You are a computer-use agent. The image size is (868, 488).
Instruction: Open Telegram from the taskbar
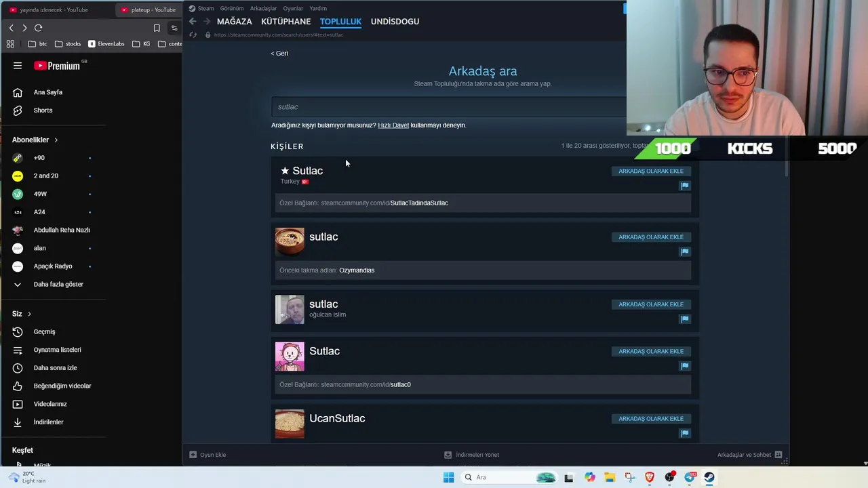click(690, 477)
